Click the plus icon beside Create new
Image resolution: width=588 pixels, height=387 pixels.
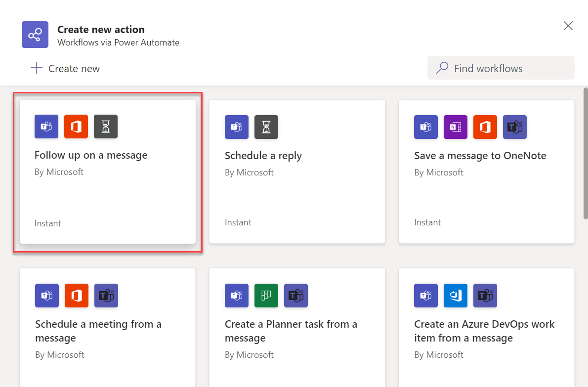[x=37, y=68]
